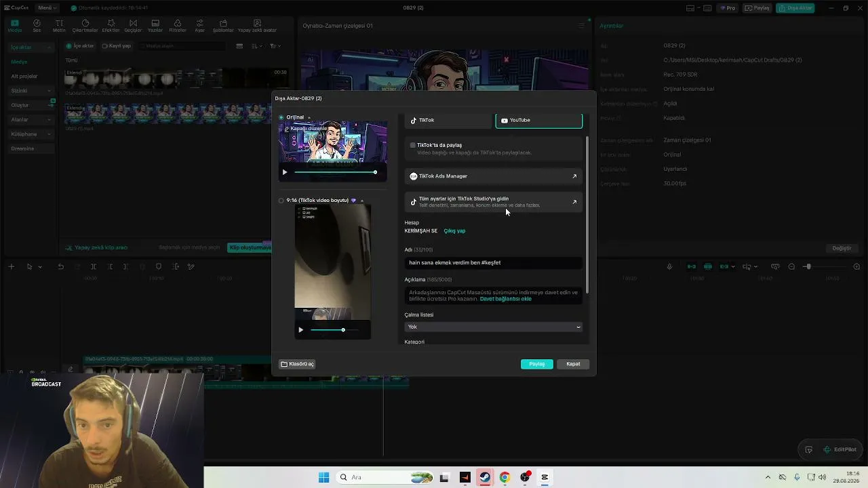The height and width of the screenshot is (488, 868).
Task: Click the microphone record icon above the timeline
Action: coord(669,266)
